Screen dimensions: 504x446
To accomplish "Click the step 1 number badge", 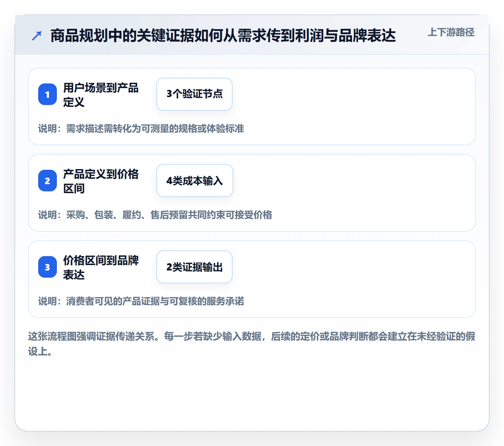I will [x=48, y=94].
